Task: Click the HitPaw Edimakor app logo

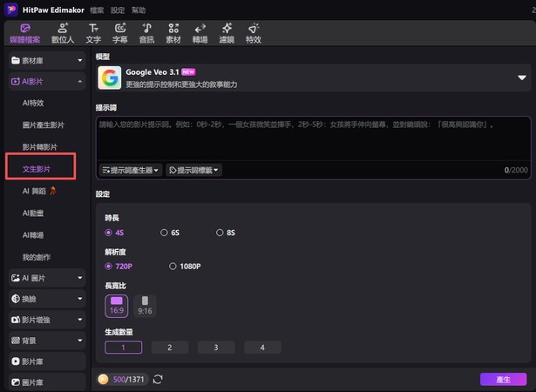Action: [11, 10]
